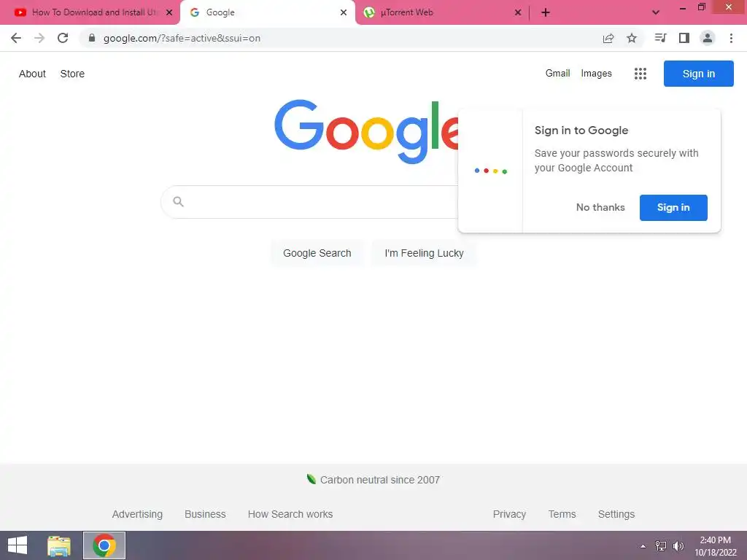Image resolution: width=747 pixels, height=560 pixels.
Task: Open Gmail from the header
Action: pos(557,74)
